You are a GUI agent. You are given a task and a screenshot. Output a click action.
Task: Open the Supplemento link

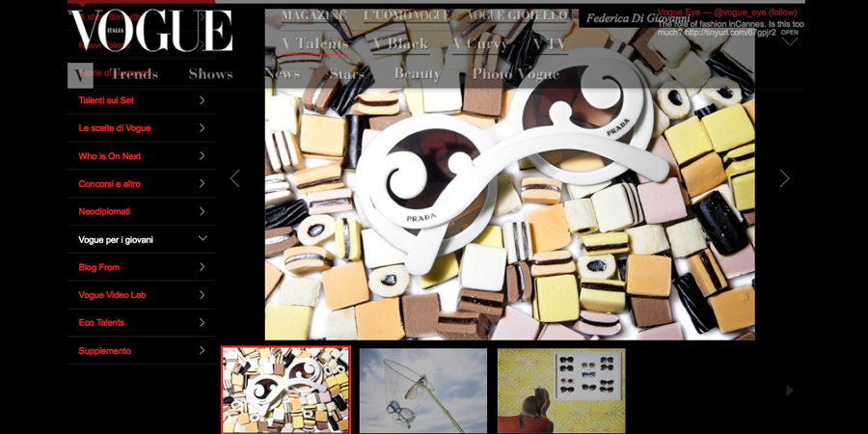[104, 351]
